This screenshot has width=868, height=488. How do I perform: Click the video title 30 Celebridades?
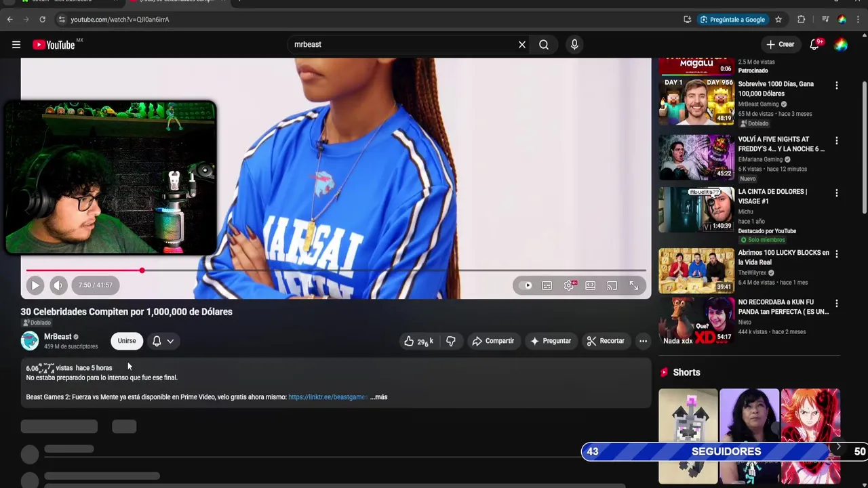pos(127,312)
